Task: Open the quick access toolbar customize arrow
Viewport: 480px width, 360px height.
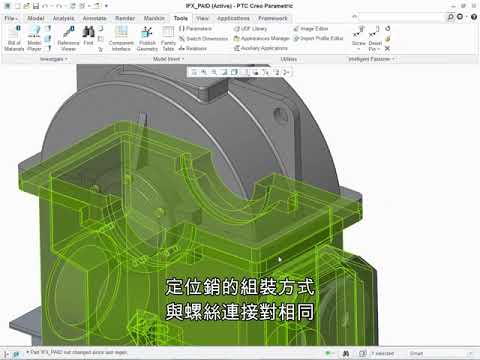Action: pos(106,6)
